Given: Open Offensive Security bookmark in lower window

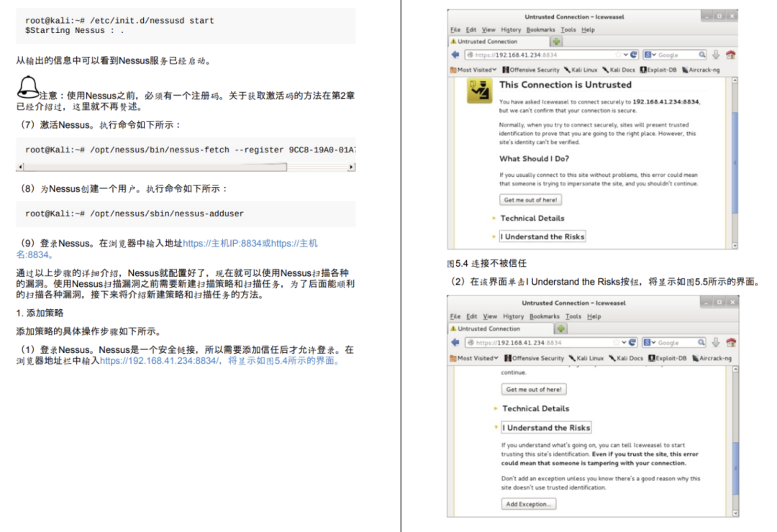Looking at the screenshot, I should (x=534, y=358).
